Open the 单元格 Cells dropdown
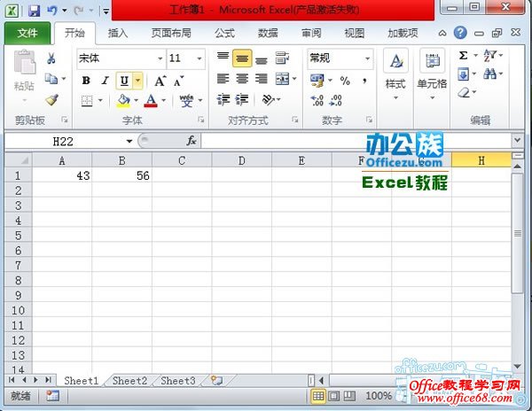Screen dimensions: 532x411 [432, 74]
